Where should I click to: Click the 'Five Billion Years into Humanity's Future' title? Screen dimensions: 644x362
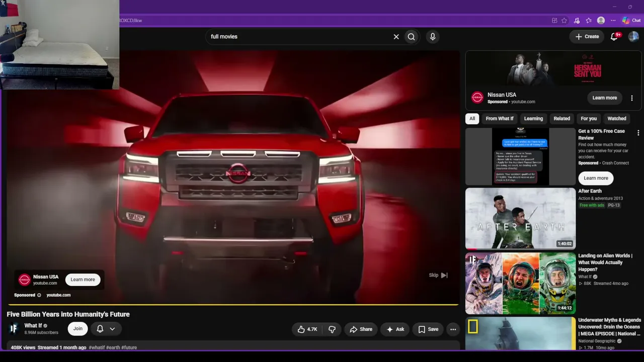(68, 314)
